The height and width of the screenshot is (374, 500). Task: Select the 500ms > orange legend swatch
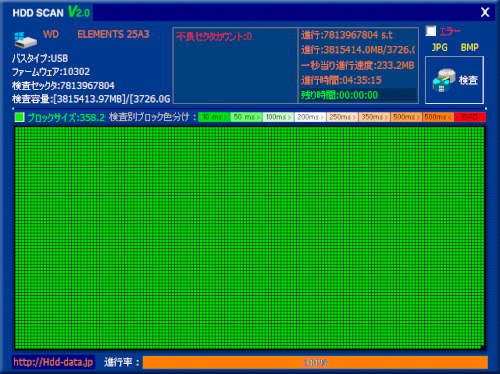pos(406,117)
